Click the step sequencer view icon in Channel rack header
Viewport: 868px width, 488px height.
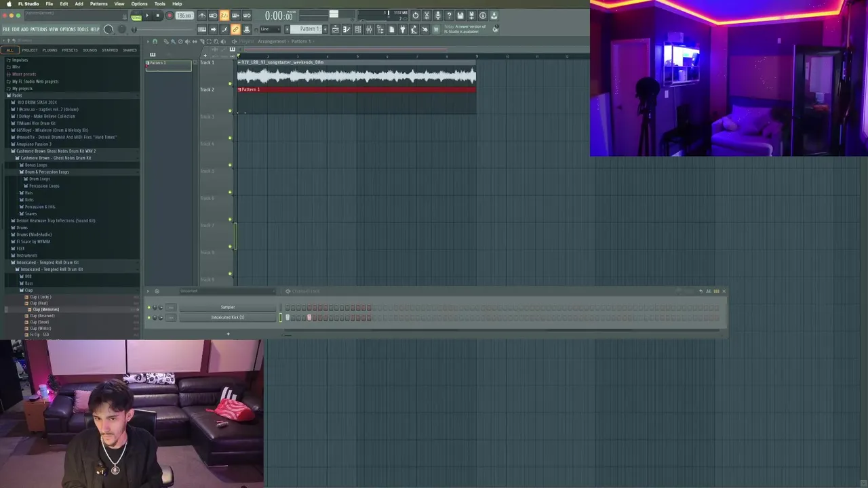click(x=716, y=291)
